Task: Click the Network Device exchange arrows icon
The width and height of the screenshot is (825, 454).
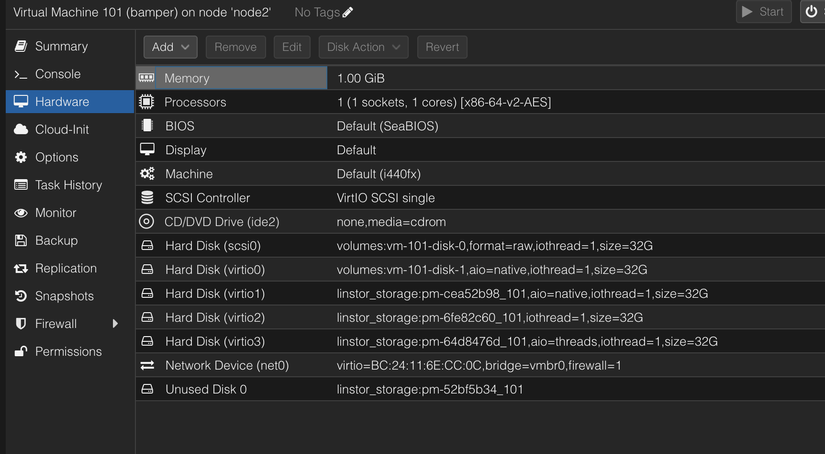Action: (147, 365)
